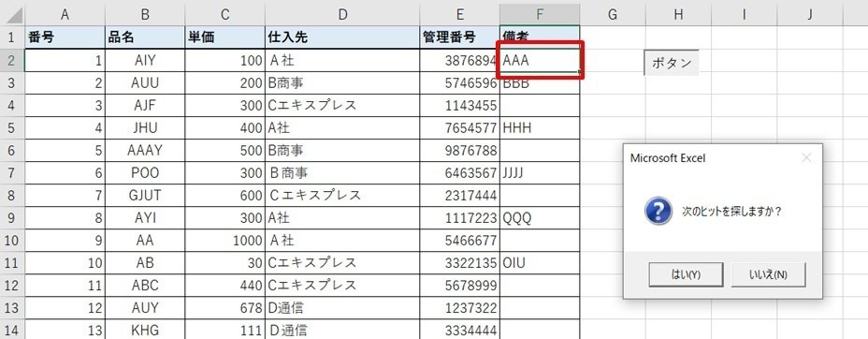Viewport: 868px width, 339px height.
Task: Select product name cell POO
Action: point(145,173)
